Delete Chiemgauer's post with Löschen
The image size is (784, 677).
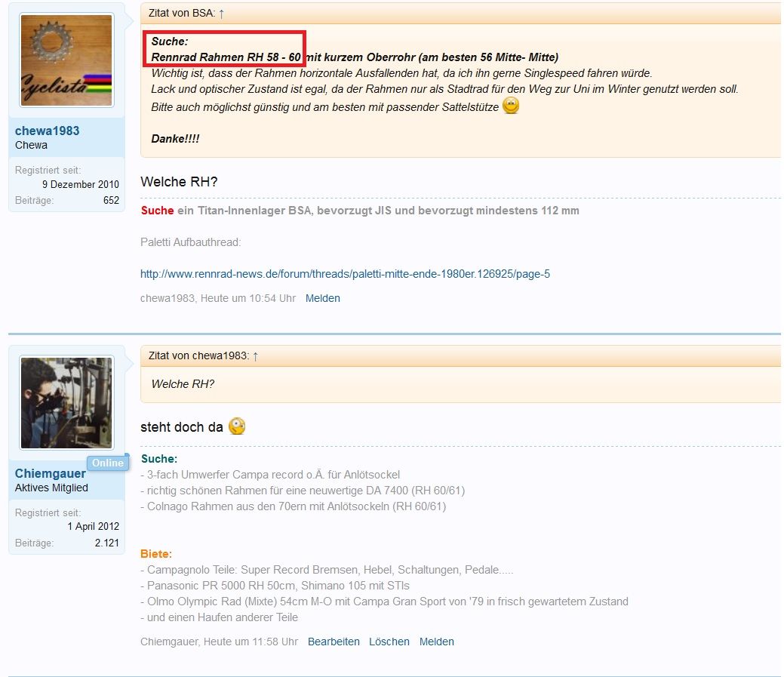tap(389, 642)
